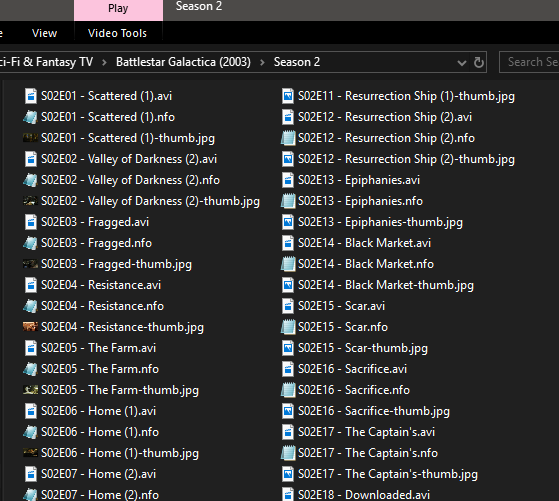Click the video icon of S02E05 - The Farm.avi
The height and width of the screenshot is (501, 559).
[x=31, y=348]
